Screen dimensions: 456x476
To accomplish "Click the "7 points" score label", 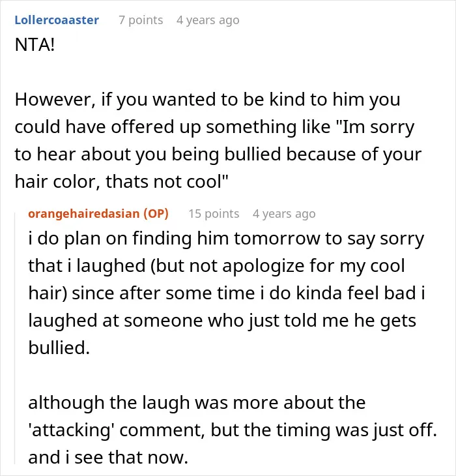I will (x=141, y=20).
